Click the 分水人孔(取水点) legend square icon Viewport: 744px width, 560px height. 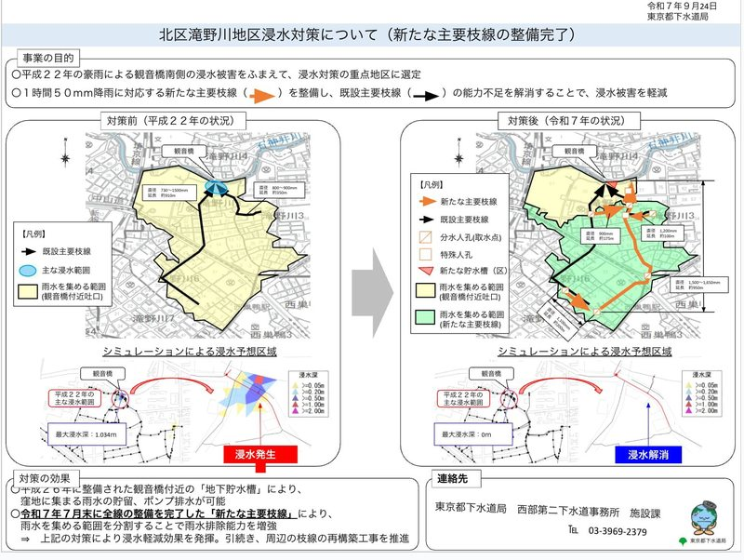coord(426,237)
